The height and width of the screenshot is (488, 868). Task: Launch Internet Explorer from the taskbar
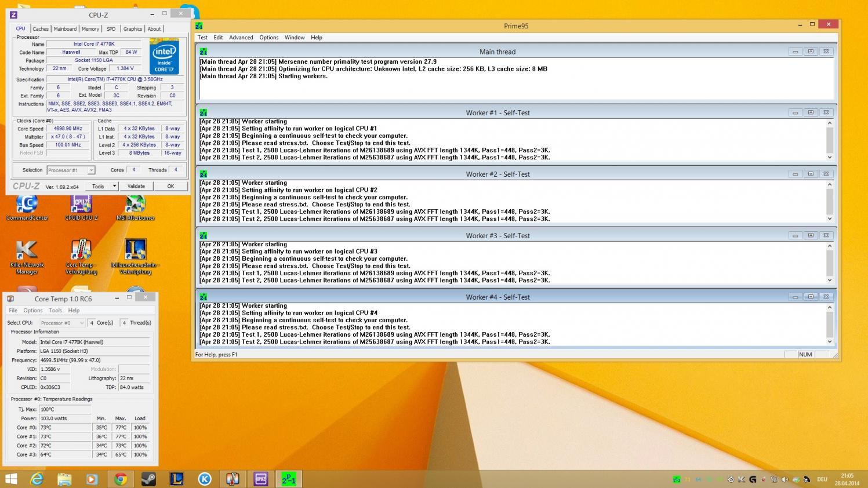pyautogui.click(x=37, y=479)
